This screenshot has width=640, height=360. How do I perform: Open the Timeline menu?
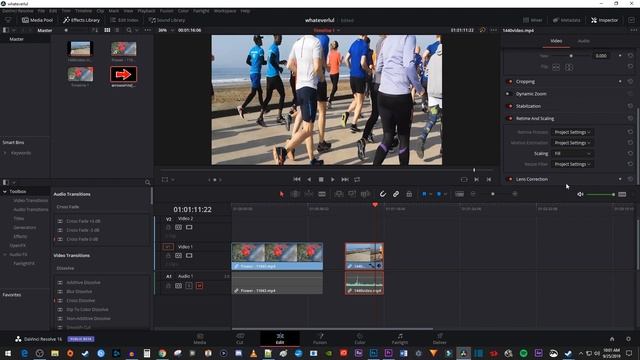tap(83, 11)
